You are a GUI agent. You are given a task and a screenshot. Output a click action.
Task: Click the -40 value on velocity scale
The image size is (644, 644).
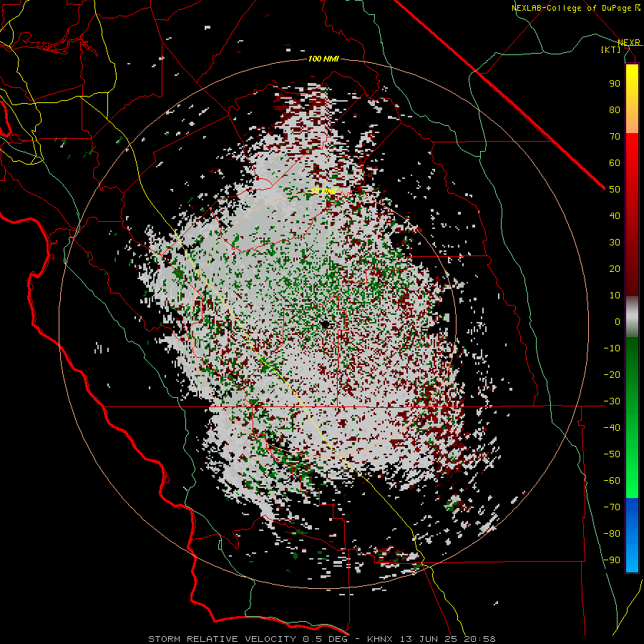(612, 428)
